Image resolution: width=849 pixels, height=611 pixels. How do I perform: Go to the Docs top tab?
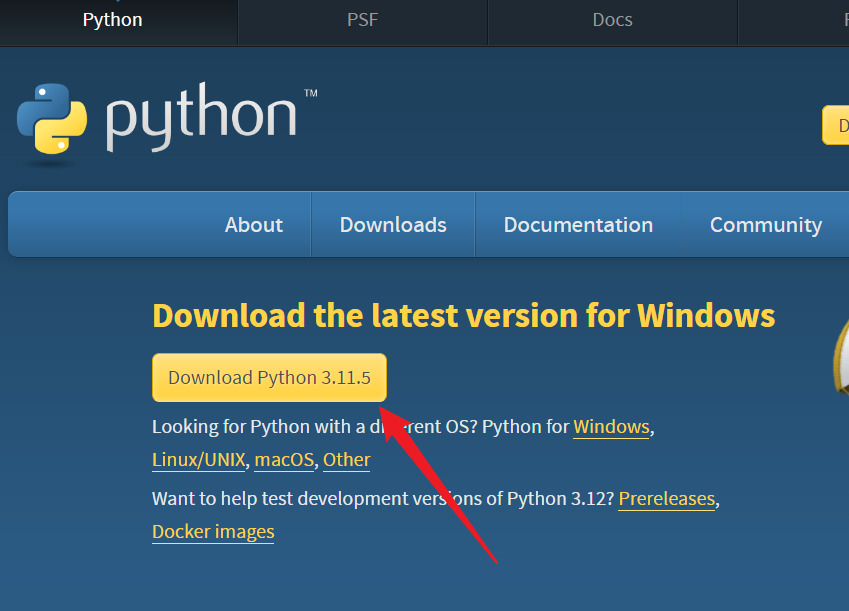tap(612, 20)
